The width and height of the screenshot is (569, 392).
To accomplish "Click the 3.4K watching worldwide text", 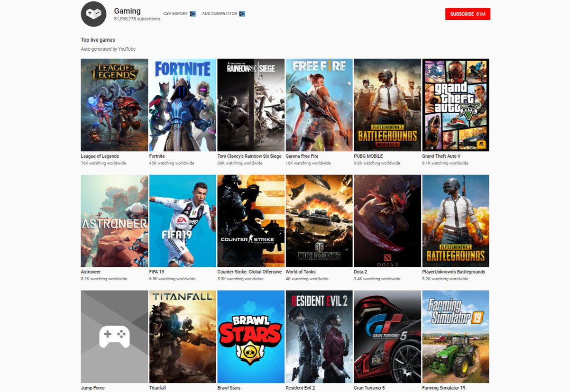I will click(377, 279).
